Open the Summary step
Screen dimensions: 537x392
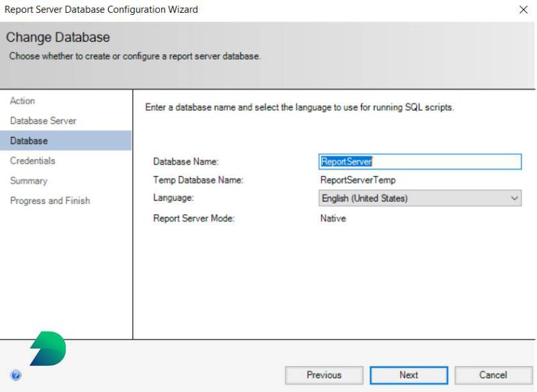point(28,181)
